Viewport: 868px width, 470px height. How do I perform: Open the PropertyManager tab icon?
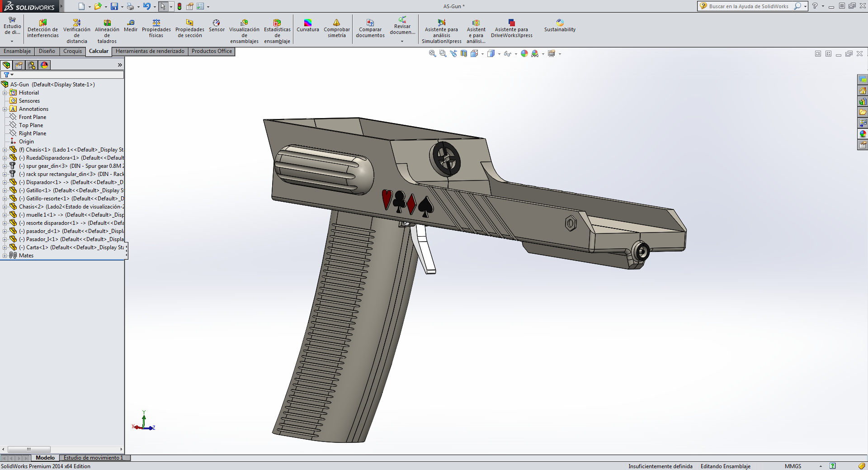click(x=19, y=65)
